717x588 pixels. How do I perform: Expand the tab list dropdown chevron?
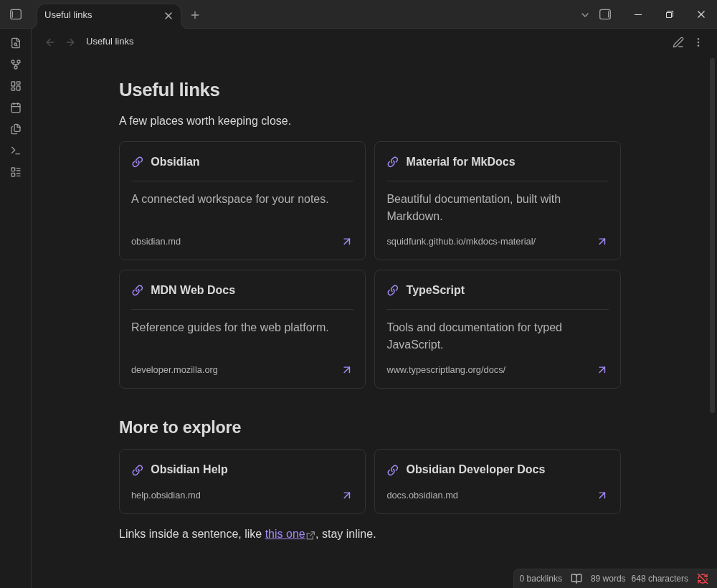point(585,15)
